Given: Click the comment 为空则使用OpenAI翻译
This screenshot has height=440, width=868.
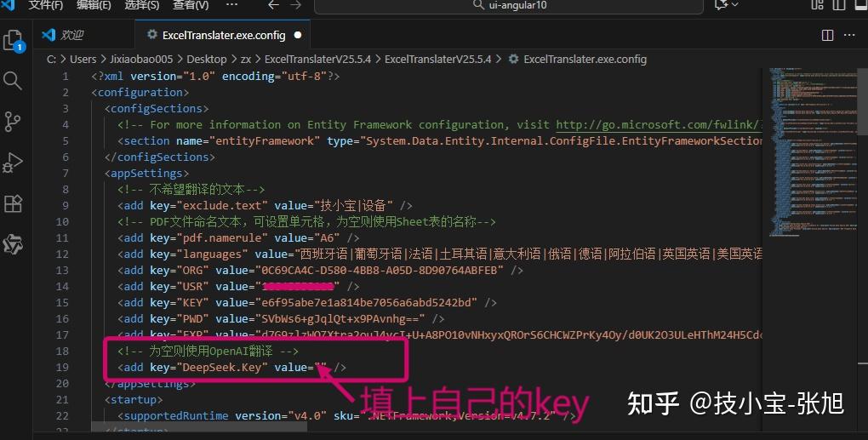Looking at the screenshot, I should (x=210, y=351).
